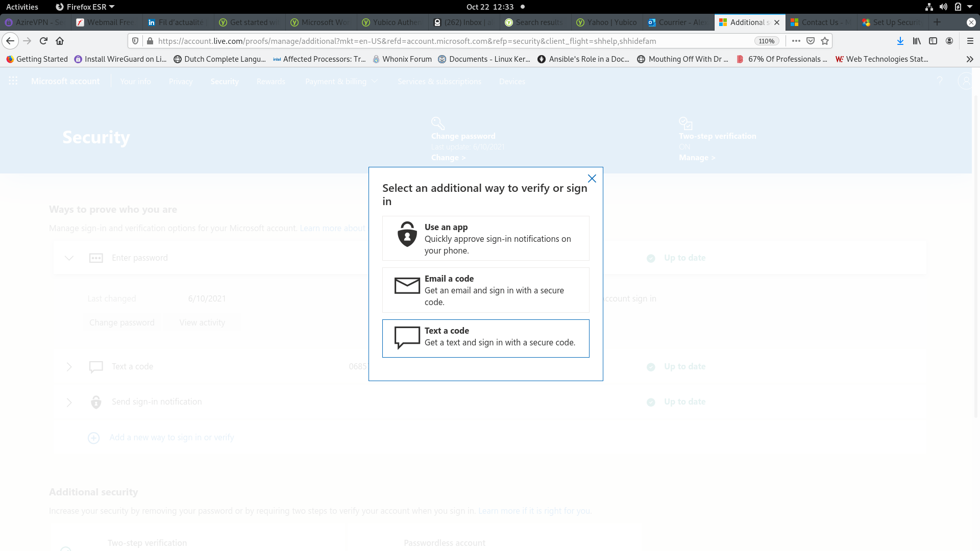This screenshot has height=551, width=980.
Task: Reload the current page
Action: pyautogui.click(x=44, y=41)
